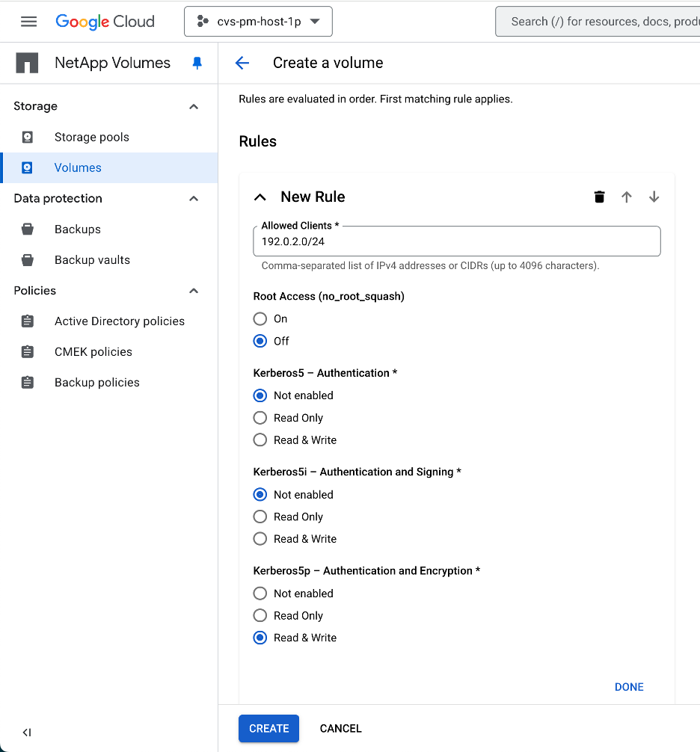Click the CREATE button
Screen dimensions: 700x752
(x=268, y=729)
